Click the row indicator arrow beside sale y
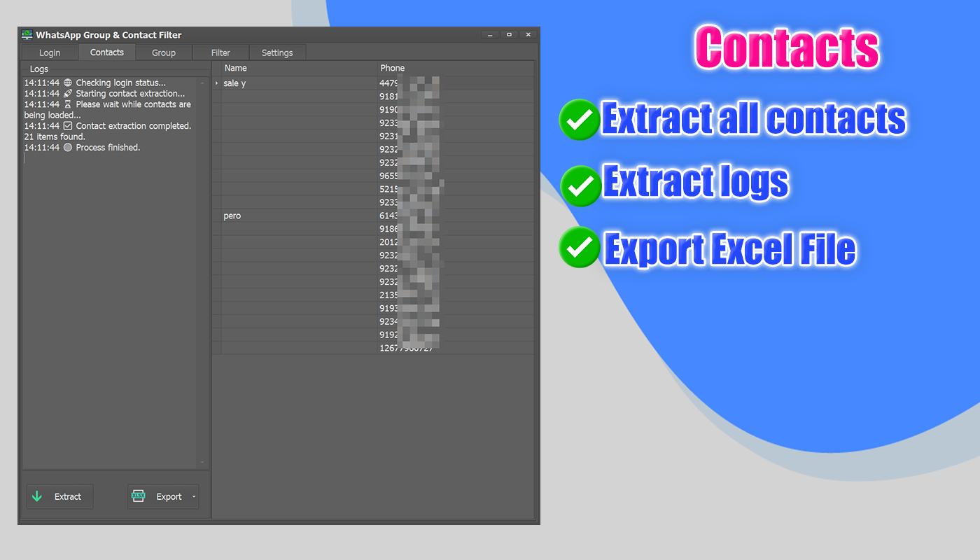 [x=216, y=83]
